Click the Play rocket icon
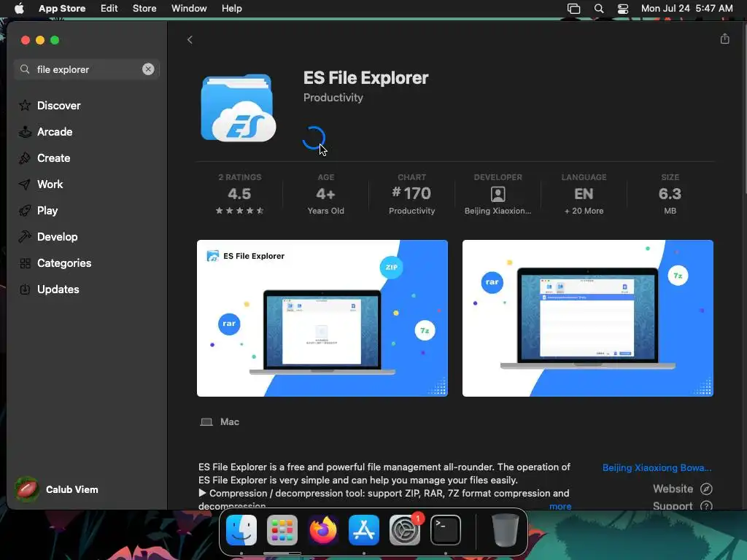 pos(25,210)
